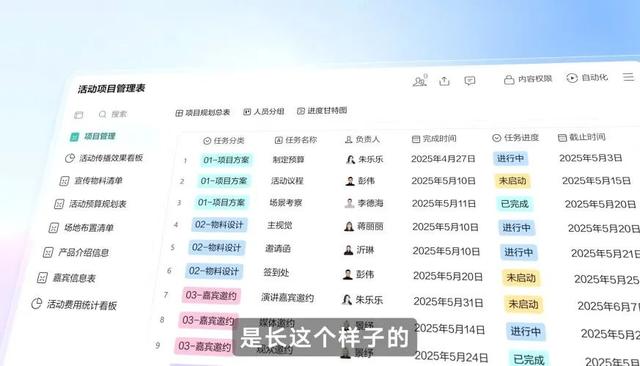The width and height of the screenshot is (640, 366).
Task: Click 李德海 avatar in 场景考察 row
Action: [349, 203]
